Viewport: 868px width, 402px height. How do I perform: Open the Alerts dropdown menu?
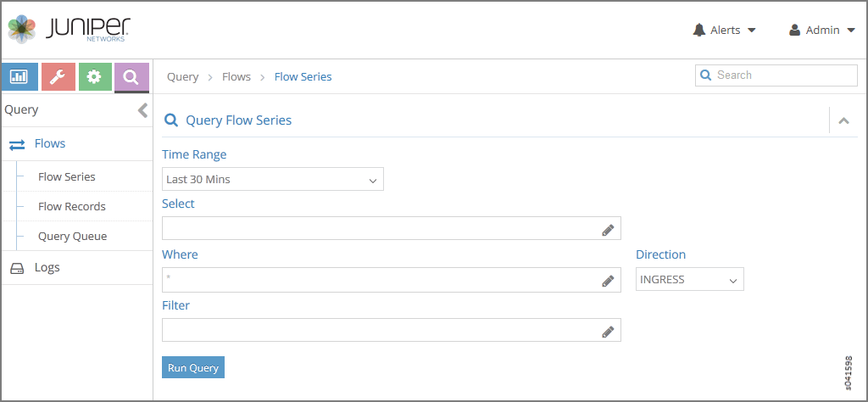click(x=723, y=31)
